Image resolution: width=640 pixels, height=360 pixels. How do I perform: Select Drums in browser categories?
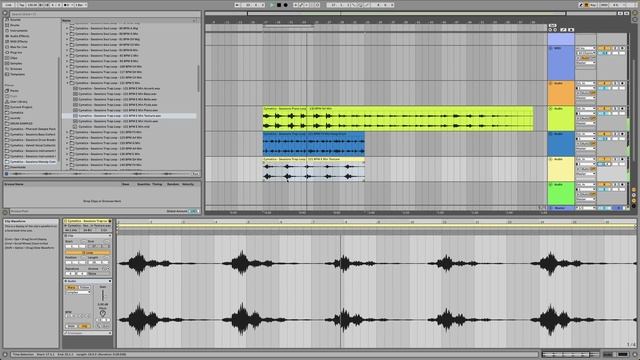point(15,25)
